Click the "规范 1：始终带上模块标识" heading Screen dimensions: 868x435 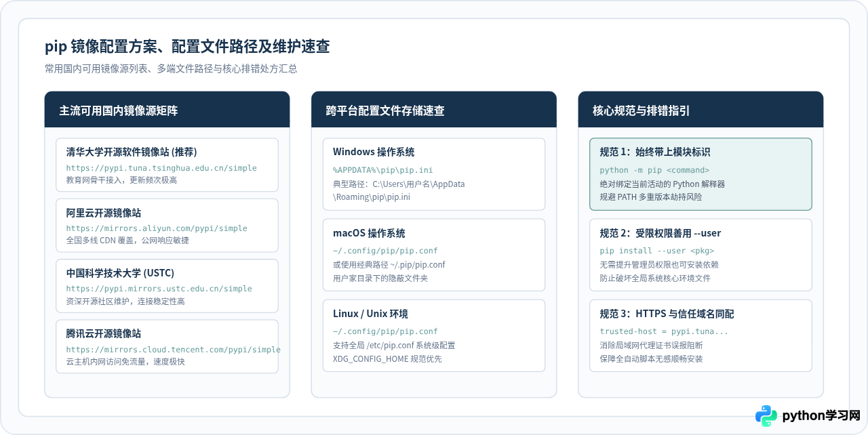tap(655, 152)
